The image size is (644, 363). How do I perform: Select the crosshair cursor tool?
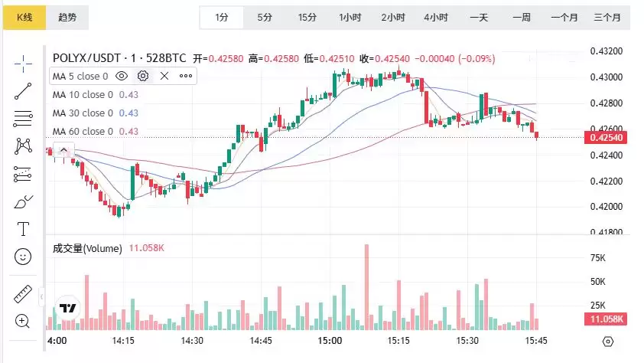coord(23,63)
